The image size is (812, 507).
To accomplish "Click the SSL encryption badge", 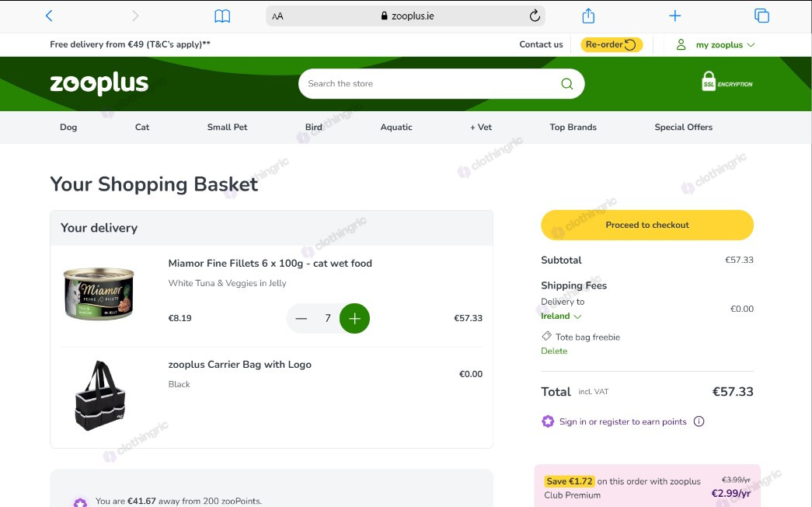I will [x=727, y=82].
